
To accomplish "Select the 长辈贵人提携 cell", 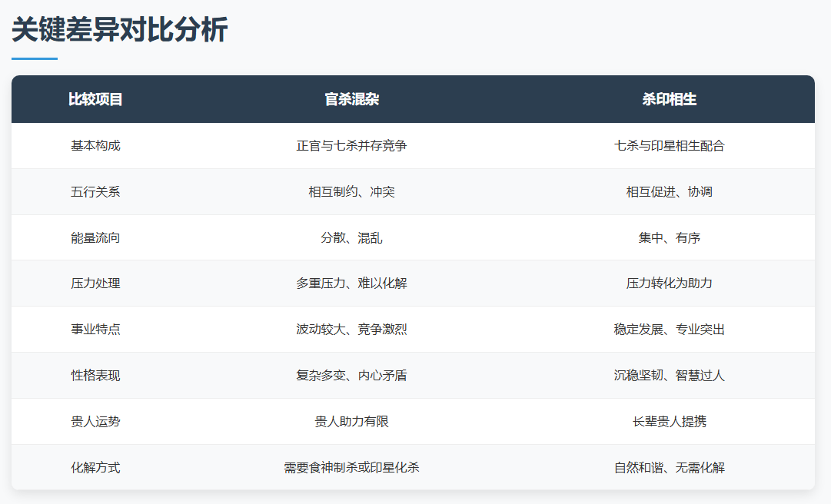I will coord(669,422).
